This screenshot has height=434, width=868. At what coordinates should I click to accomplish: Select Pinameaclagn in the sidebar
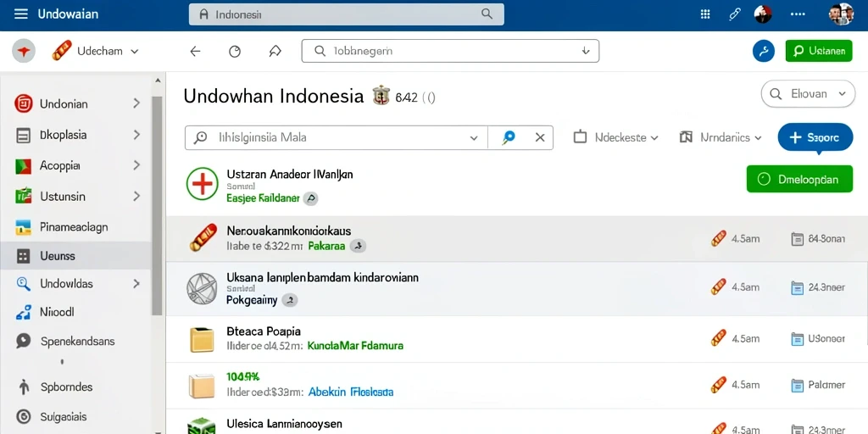(x=76, y=226)
